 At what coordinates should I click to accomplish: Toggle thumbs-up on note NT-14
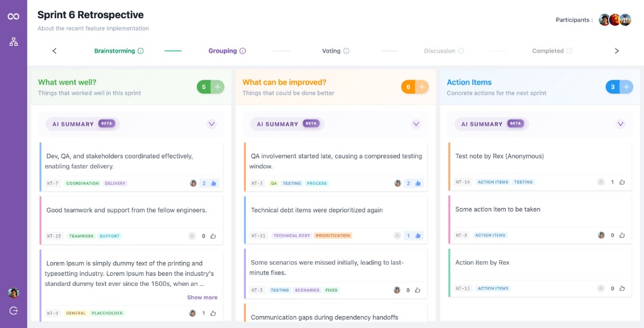pyautogui.click(x=622, y=182)
